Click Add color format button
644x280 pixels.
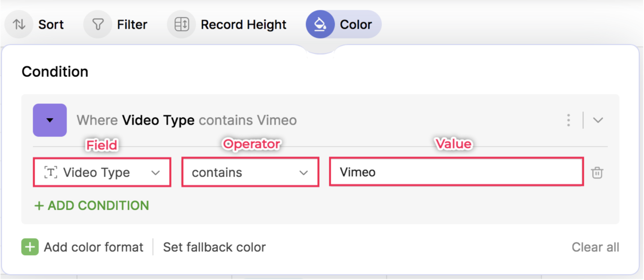[93, 247]
